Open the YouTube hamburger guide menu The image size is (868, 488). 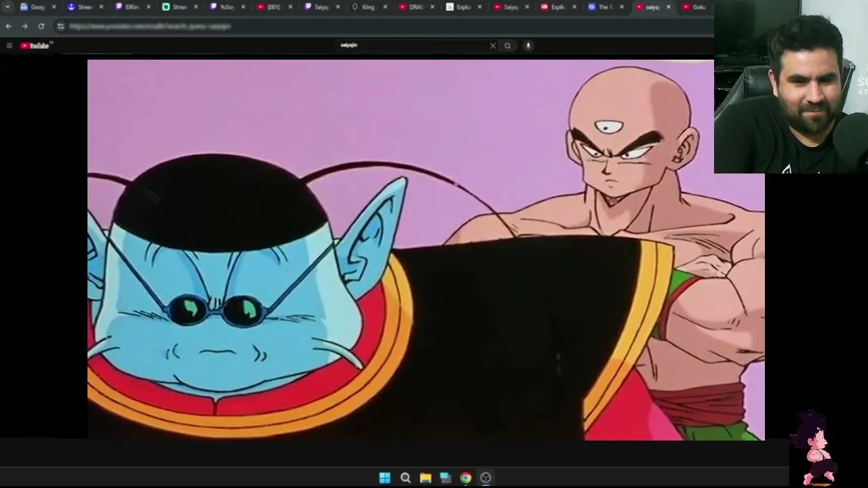(9, 45)
